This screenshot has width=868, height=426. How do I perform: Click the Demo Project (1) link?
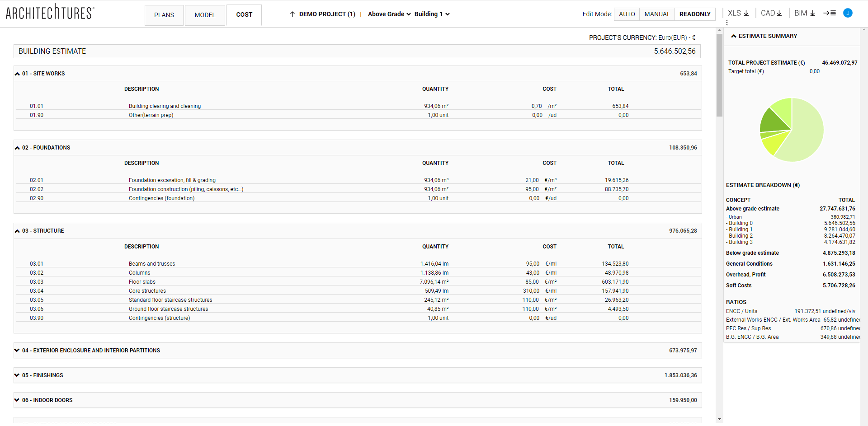327,14
